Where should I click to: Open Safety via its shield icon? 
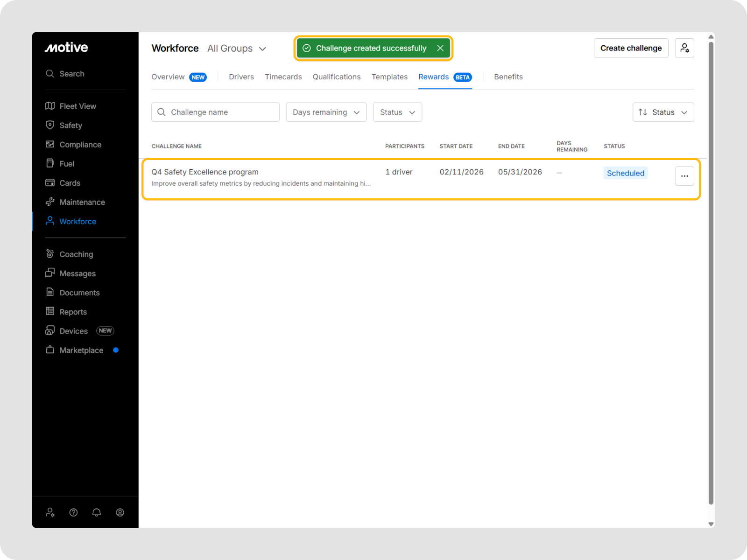50,125
